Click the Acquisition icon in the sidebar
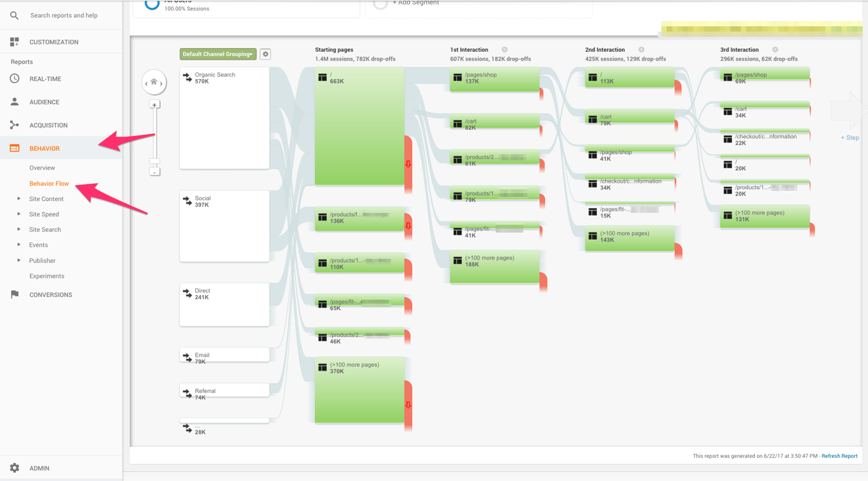 click(x=13, y=125)
